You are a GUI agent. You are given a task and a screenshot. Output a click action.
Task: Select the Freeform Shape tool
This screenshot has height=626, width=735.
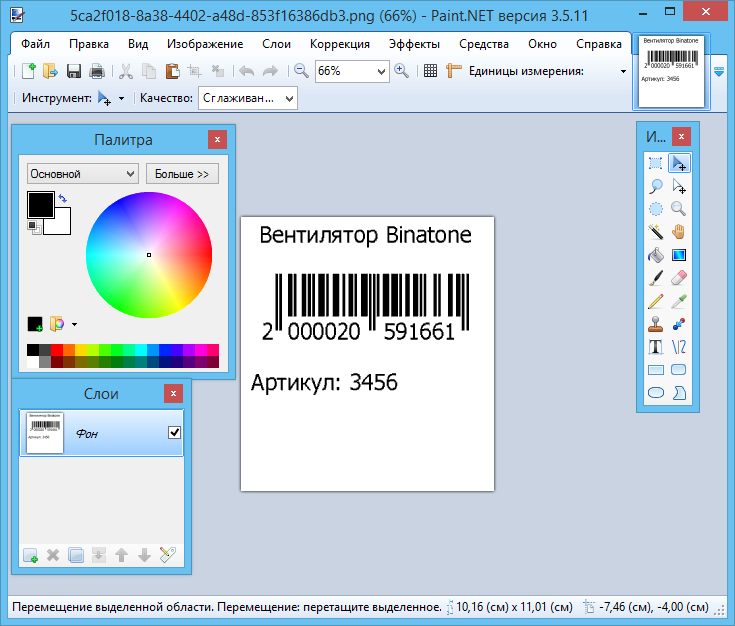679,392
